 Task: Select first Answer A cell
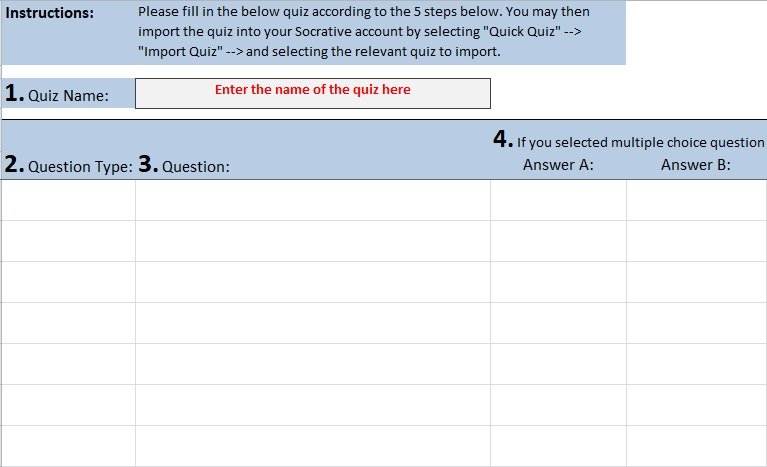pos(559,200)
